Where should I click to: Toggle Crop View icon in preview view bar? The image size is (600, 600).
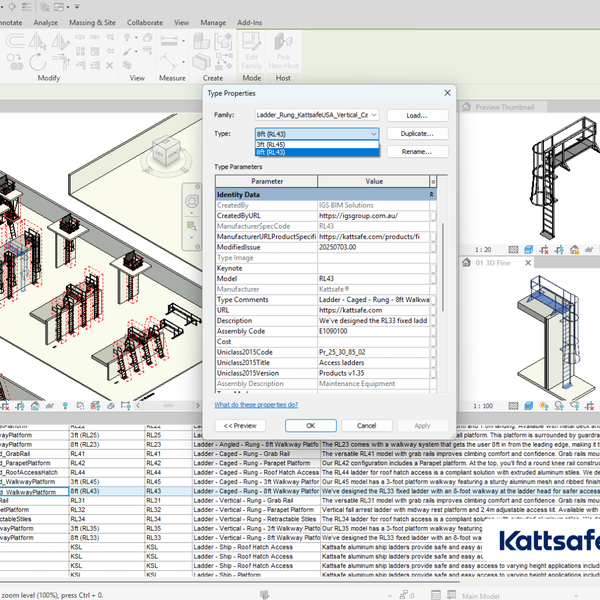coord(544,250)
